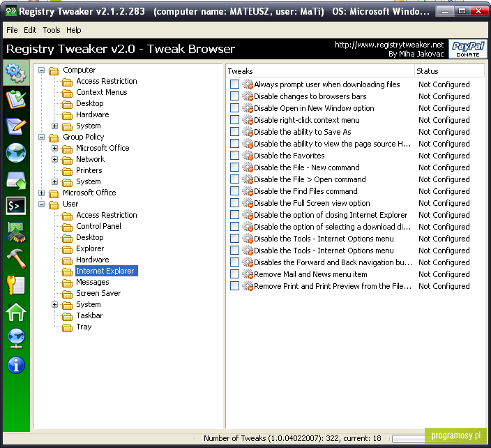Select Disable the File > Open command text
The width and height of the screenshot is (491, 448).
pos(310,179)
